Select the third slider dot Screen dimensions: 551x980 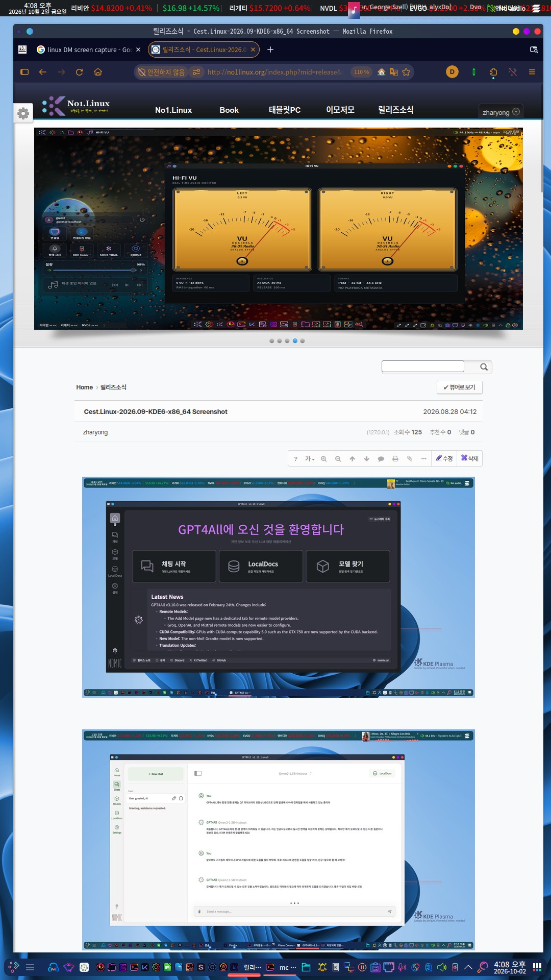click(287, 340)
